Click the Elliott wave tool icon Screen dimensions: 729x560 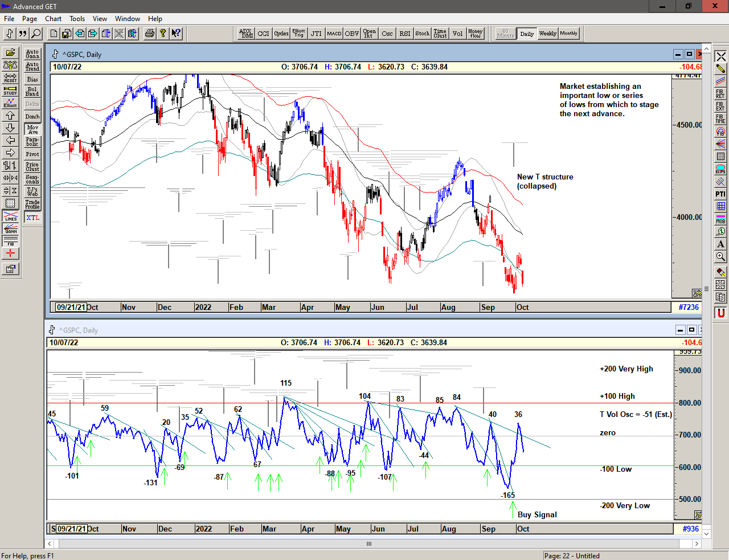click(x=10, y=103)
